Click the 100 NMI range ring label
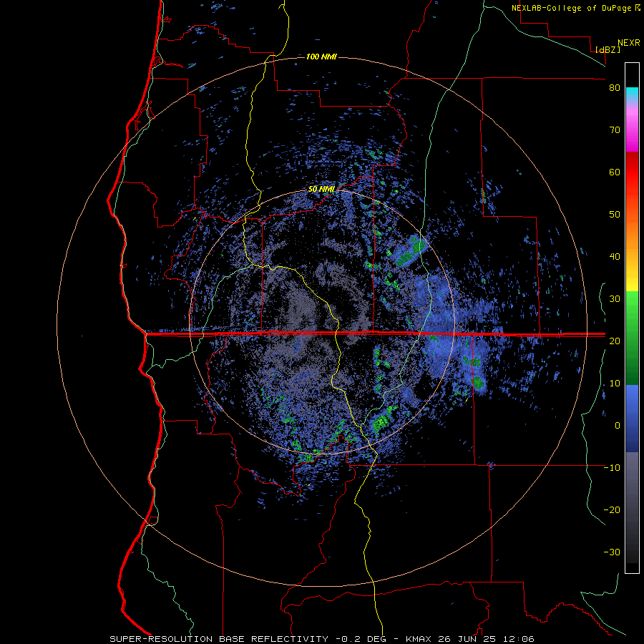Image resolution: width=644 pixels, height=644 pixels. tap(321, 57)
